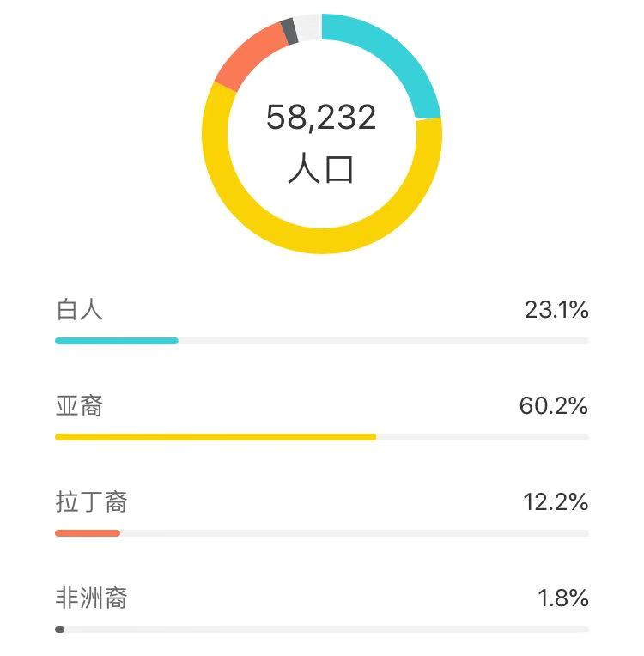Click the cyan 白人 progress bar

[117, 341]
